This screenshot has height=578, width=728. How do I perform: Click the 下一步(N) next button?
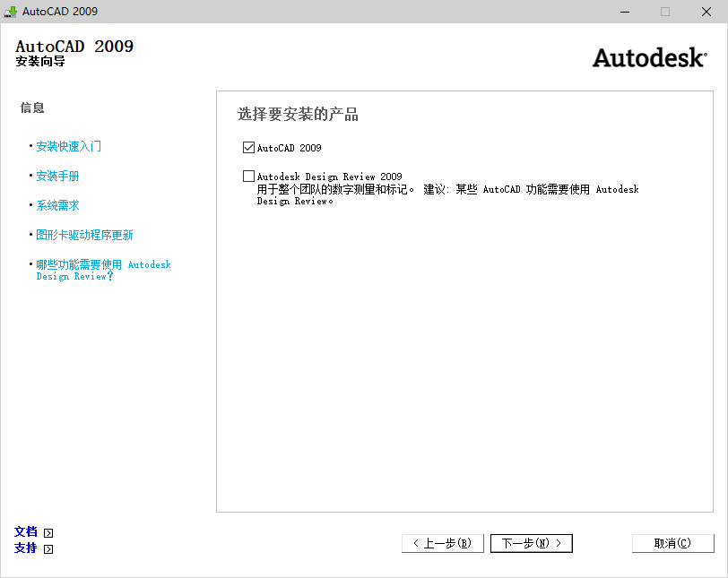click(531, 542)
